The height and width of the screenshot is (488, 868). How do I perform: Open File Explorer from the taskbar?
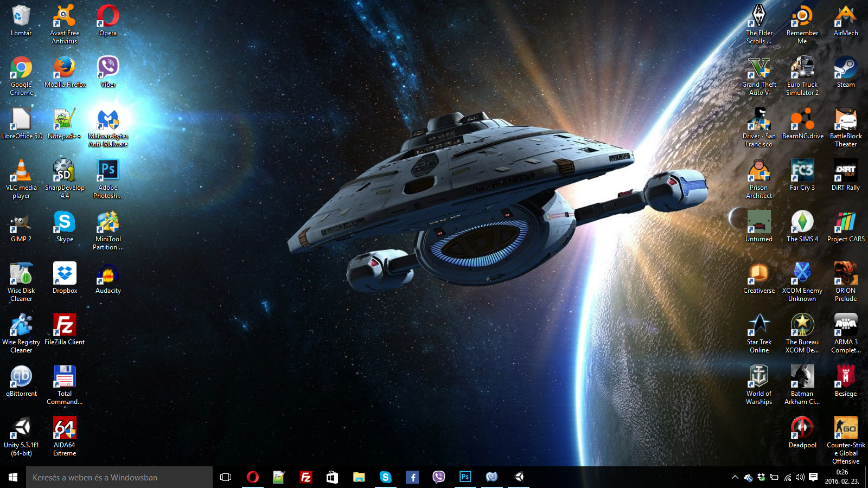click(359, 477)
